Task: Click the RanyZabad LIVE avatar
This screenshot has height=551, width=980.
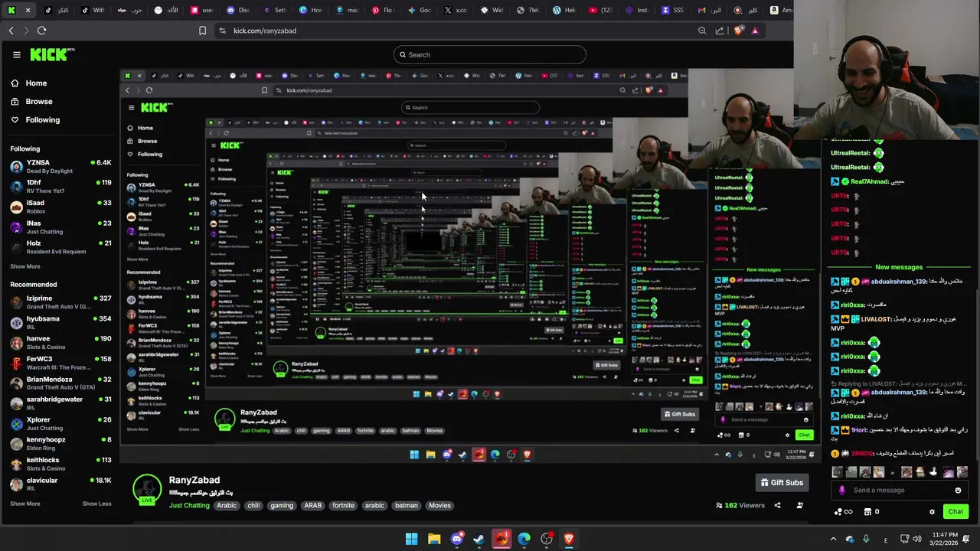Action: pos(147,490)
